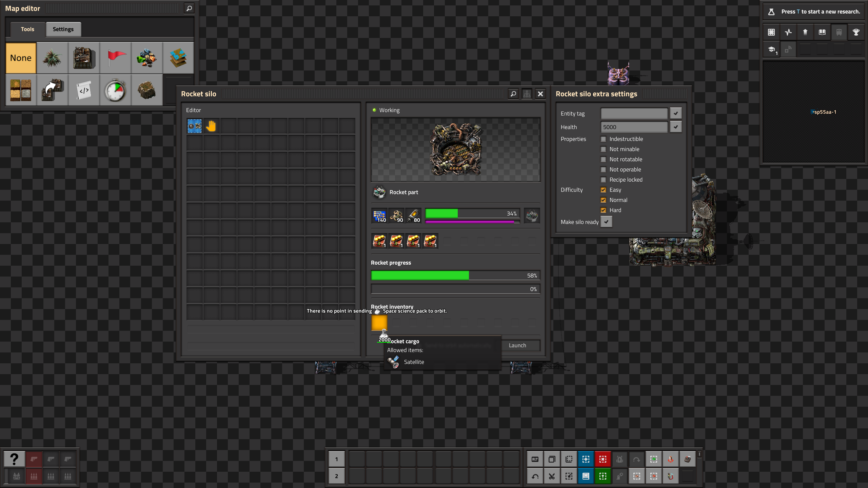868x488 pixels.
Task: Close the Rocket silo window
Action: click(x=540, y=94)
